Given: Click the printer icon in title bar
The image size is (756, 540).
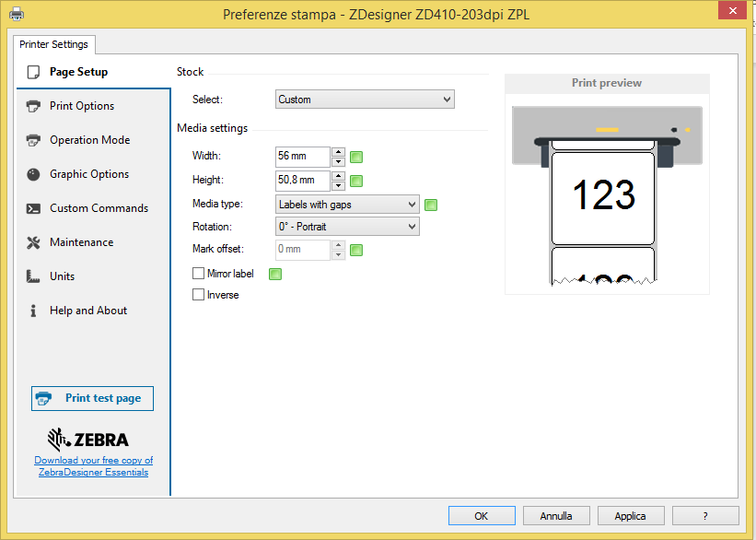Looking at the screenshot, I should 17,14.
